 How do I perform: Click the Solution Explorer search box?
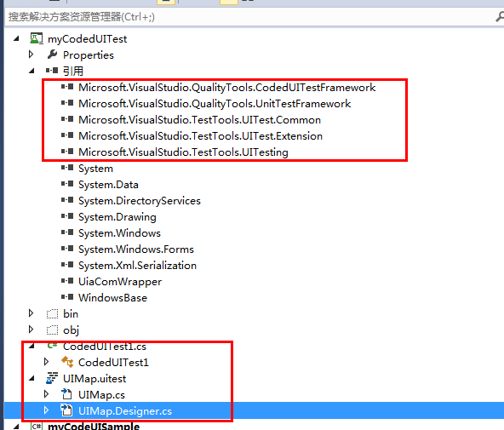click(250, 17)
